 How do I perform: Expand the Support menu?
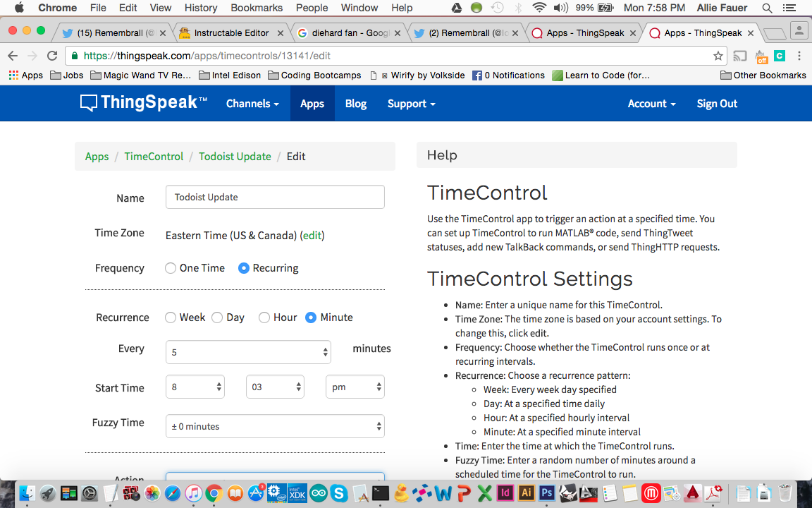click(x=411, y=104)
